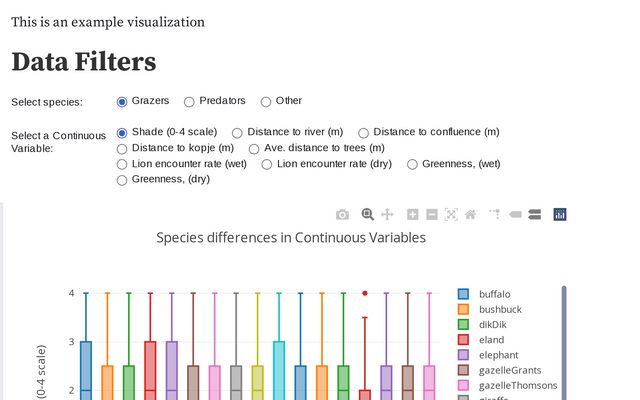
Task: Select Lion encounter rate (wet) option
Action: pos(123,164)
